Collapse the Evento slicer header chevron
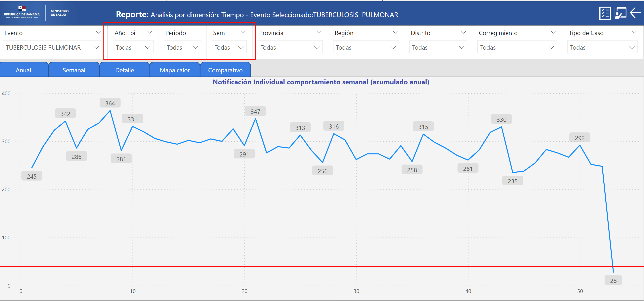 click(x=98, y=32)
